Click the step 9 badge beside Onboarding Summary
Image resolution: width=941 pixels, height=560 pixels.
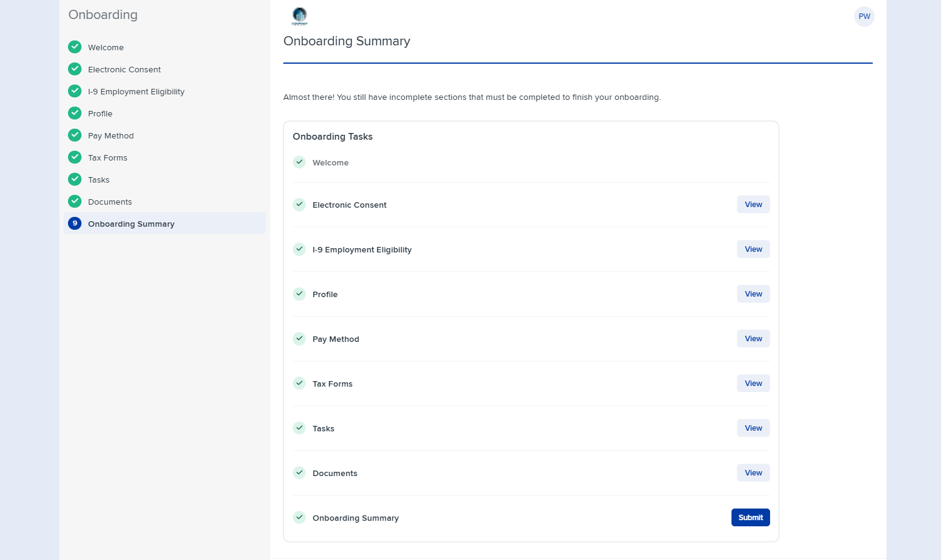[x=75, y=223]
